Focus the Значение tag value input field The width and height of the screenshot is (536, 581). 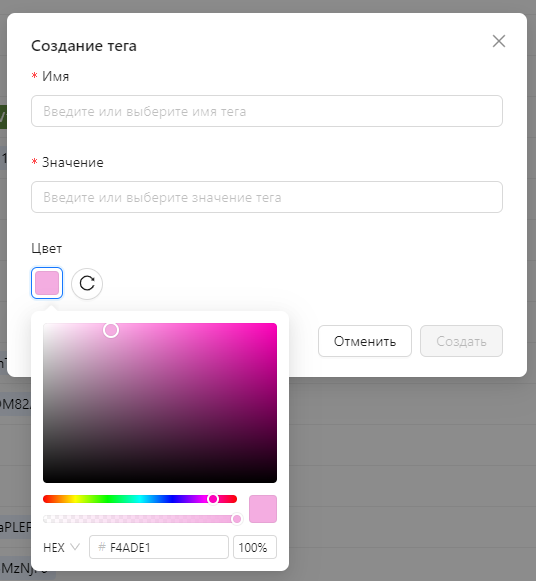(267, 197)
